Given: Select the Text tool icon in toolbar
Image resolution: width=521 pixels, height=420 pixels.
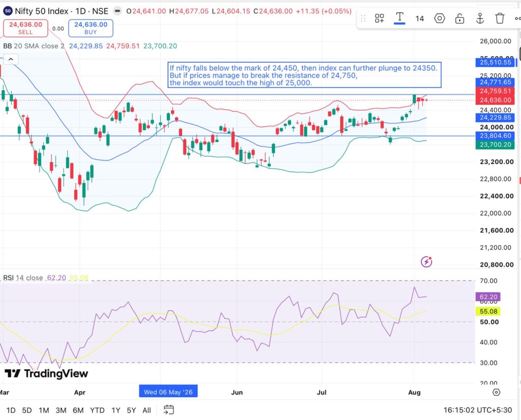Looking at the screenshot, I should [399, 17].
